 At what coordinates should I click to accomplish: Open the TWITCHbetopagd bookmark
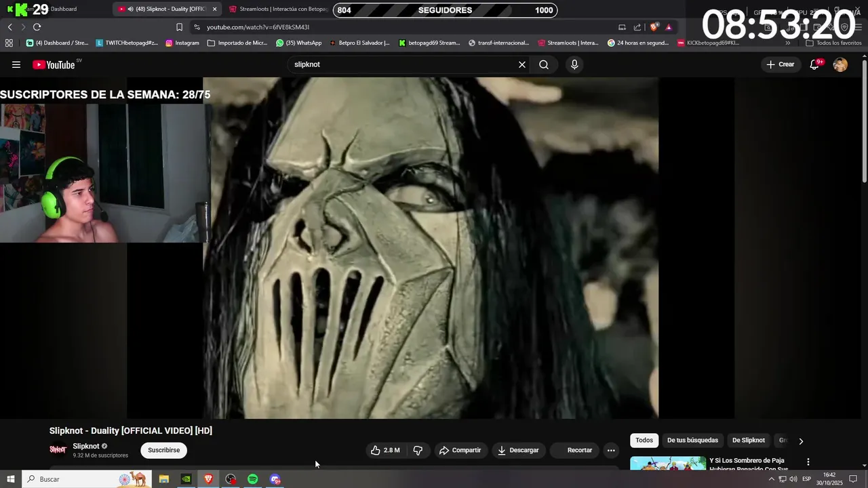[x=127, y=43]
